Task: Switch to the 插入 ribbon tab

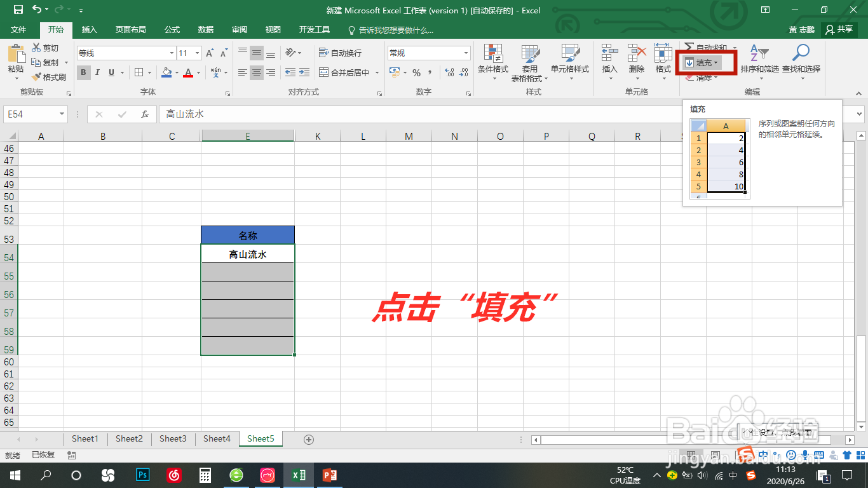Action: click(90, 29)
